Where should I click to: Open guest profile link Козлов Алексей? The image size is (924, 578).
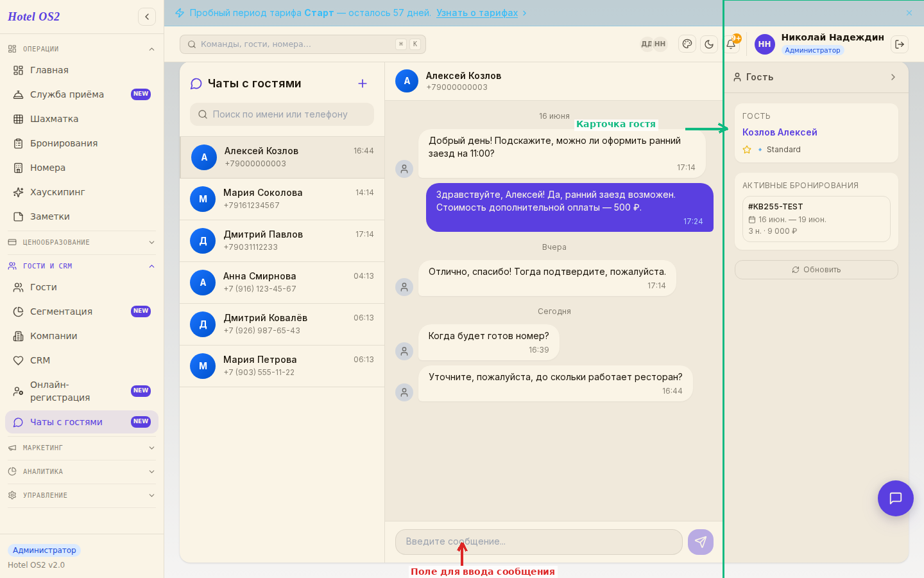tap(780, 132)
